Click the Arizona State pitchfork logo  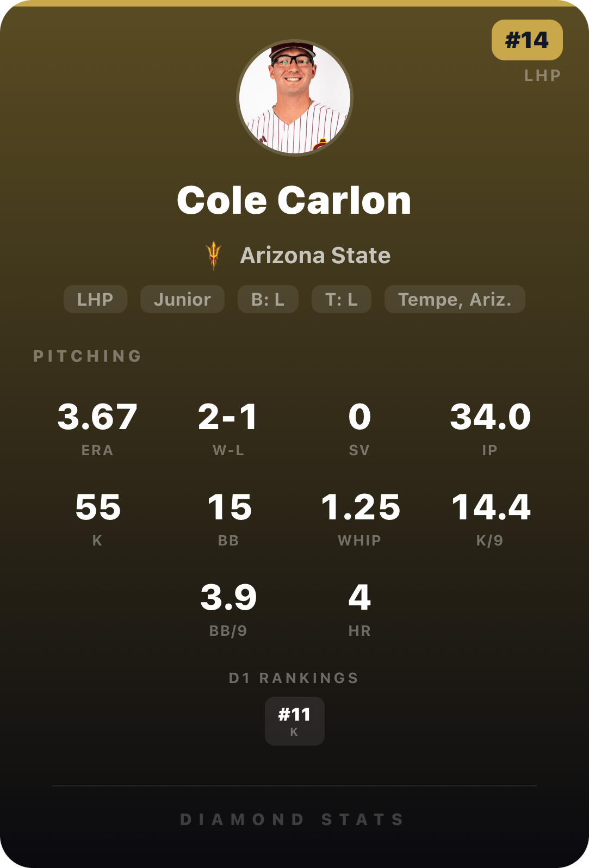click(x=214, y=255)
